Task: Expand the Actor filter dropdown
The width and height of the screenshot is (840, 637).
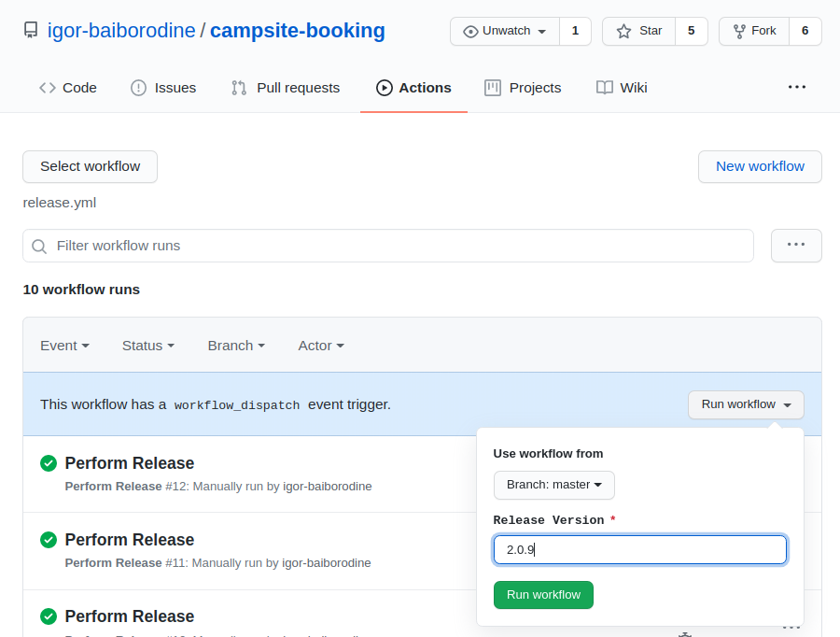Action: click(x=321, y=346)
